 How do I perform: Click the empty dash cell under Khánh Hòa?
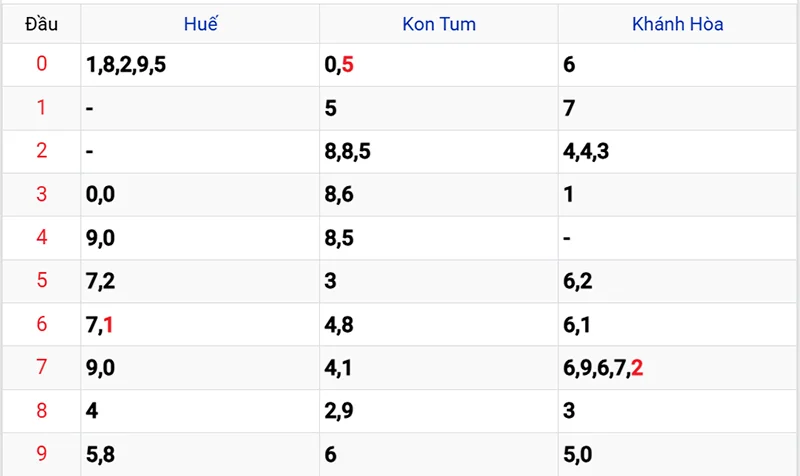click(x=568, y=238)
